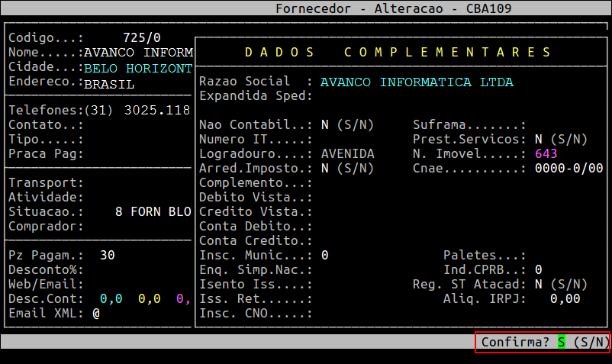Click the Logradouro field showing AVENIDA
This screenshot has height=364, width=612.
tap(347, 154)
